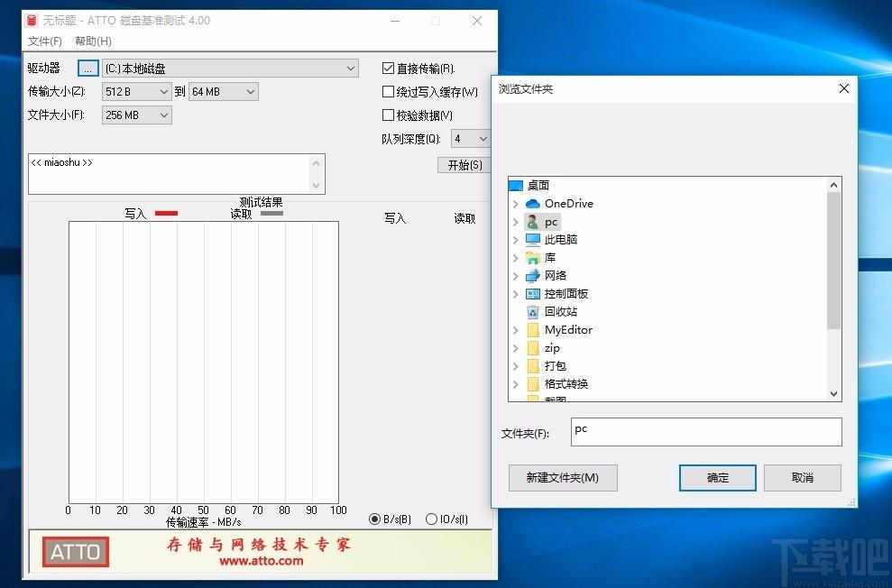892x588 pixels.
Task: Expand the 控制面板 tree node
Action: point(515,294)
